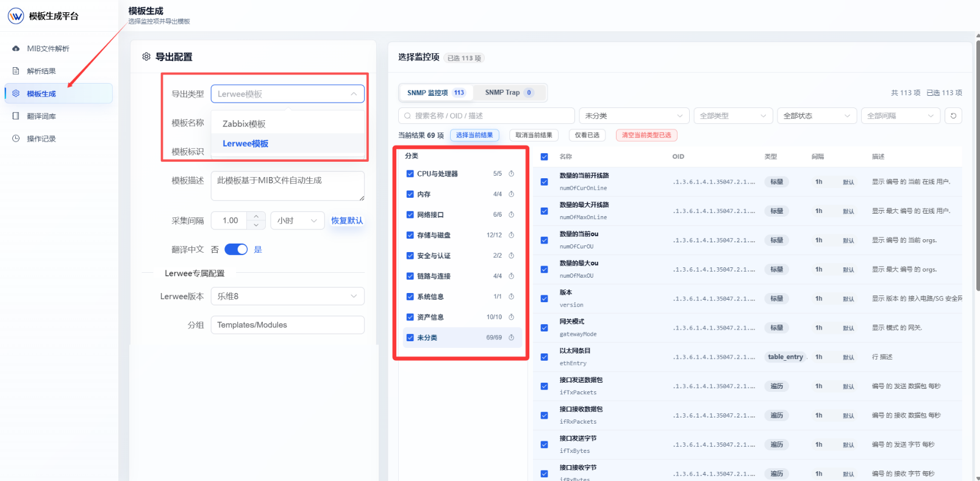Screen dimensions: 980x481
Task: Select the 模板生成 gear icon in sidebar
Action: [16, 93]
